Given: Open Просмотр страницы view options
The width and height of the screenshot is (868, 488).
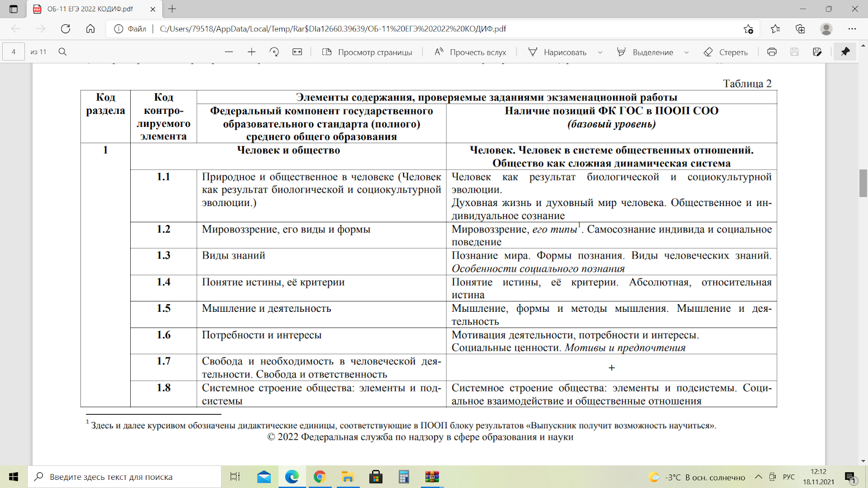Looking at the screenshot, I should 367,52.
